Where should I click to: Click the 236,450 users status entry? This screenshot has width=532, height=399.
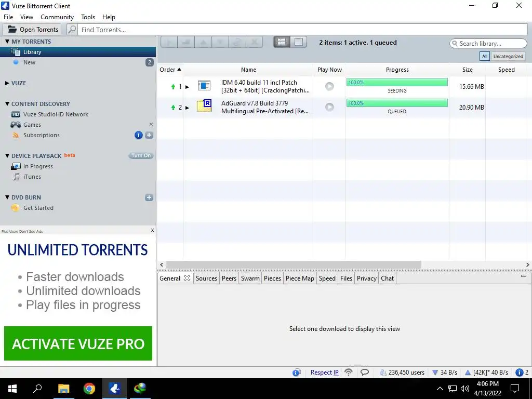(x=402, y=372)
